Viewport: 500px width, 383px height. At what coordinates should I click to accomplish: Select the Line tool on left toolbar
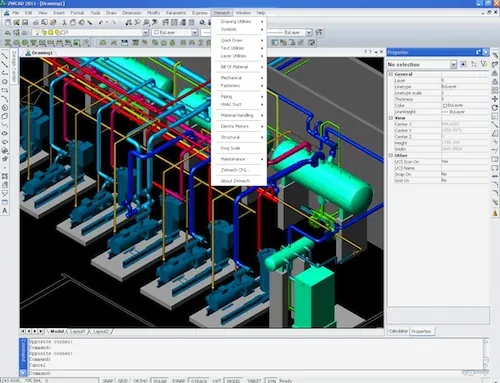point(5,56)
